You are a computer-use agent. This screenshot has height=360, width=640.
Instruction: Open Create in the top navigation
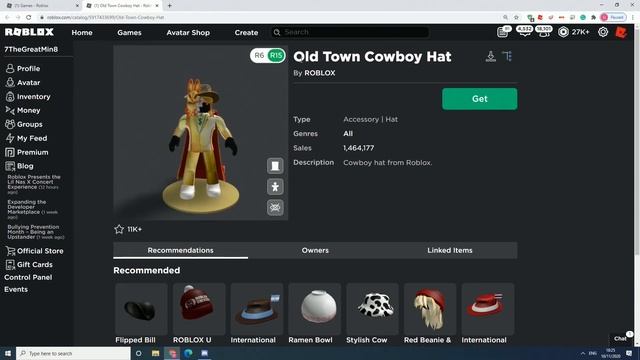point(246,33)
